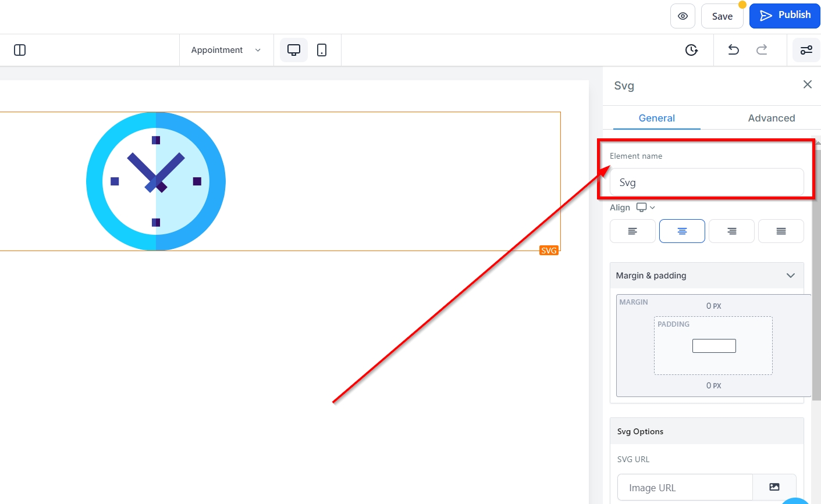Click the Publish button
This screenshot has height=504, width=821.
coord(784,16)
